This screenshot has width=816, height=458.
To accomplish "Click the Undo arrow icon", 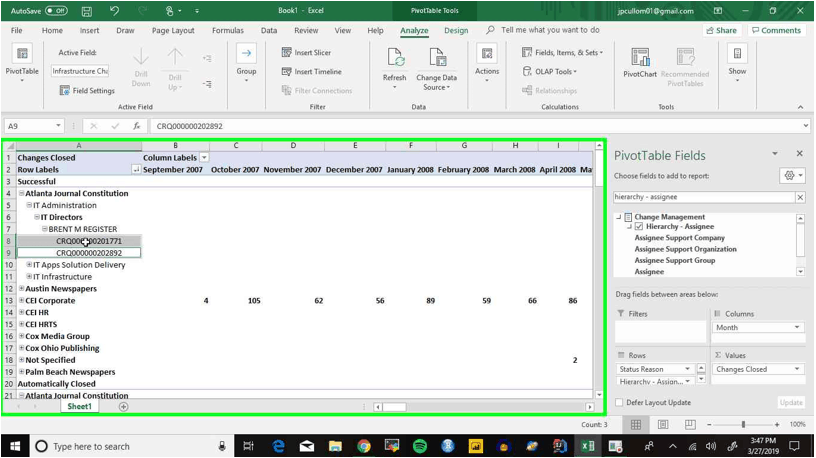I will click(x=114, y=10).
